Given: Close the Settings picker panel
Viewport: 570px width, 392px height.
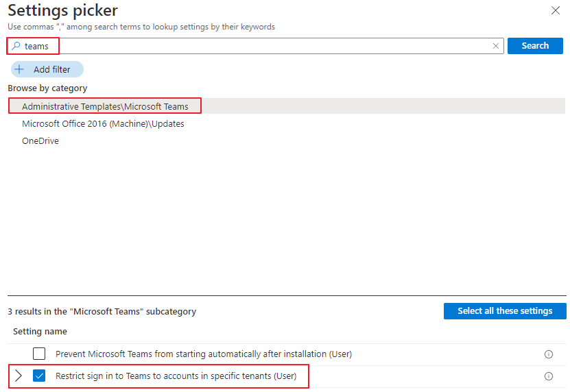Looking at the screenshot, I should pos(555,10).
